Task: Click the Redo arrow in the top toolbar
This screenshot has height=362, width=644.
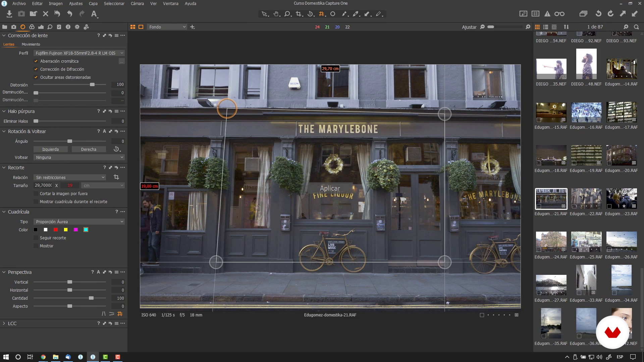Action: point(82,14)
